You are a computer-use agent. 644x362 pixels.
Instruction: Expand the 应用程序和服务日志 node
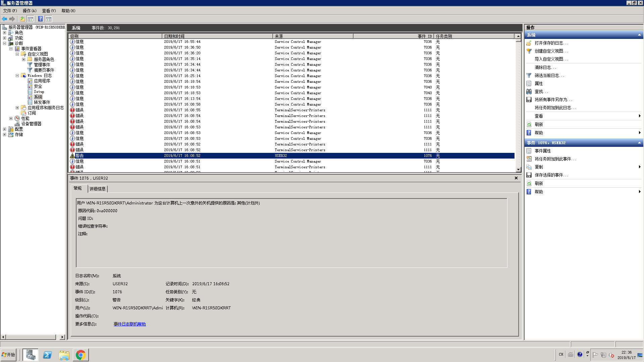coord(17,108)
